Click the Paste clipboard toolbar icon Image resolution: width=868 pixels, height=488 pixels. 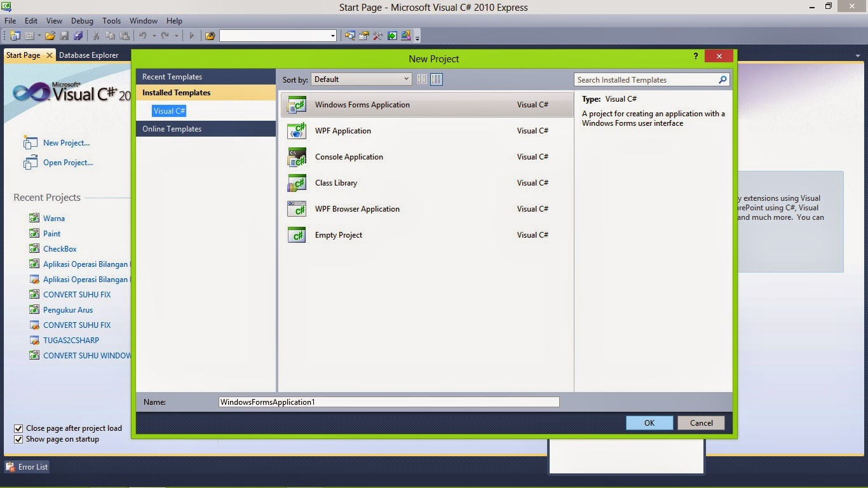coord(125,36)
